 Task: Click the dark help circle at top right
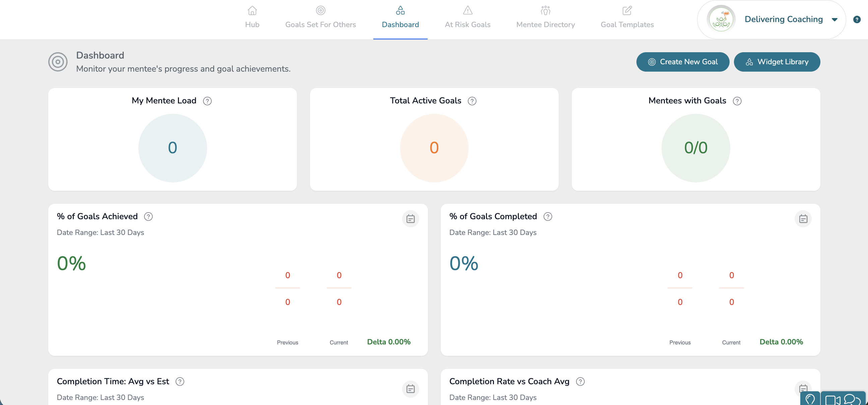coord(857,19)
